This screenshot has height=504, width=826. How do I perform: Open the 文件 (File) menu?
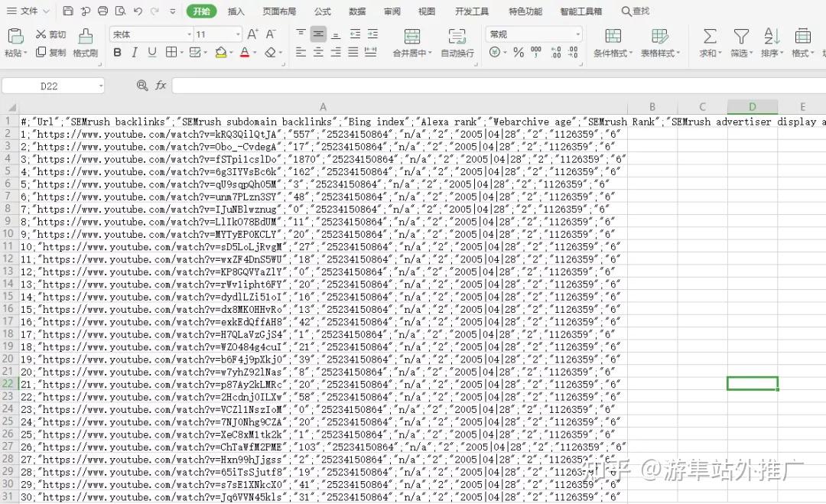pos(28,11)
